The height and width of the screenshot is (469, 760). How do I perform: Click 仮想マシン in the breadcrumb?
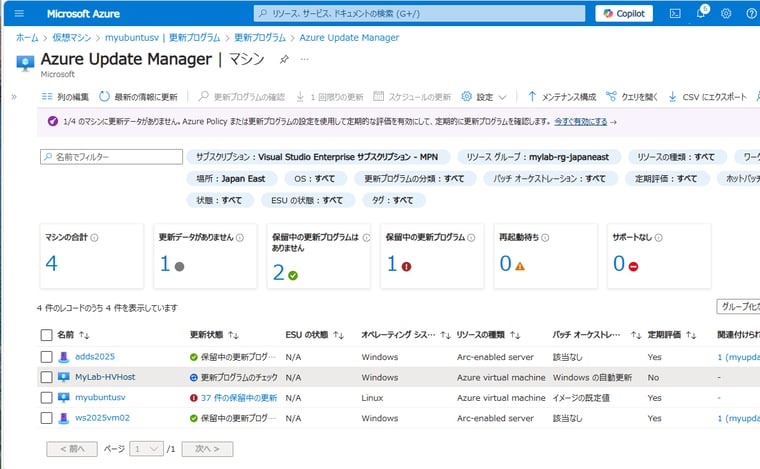(72, 37)
